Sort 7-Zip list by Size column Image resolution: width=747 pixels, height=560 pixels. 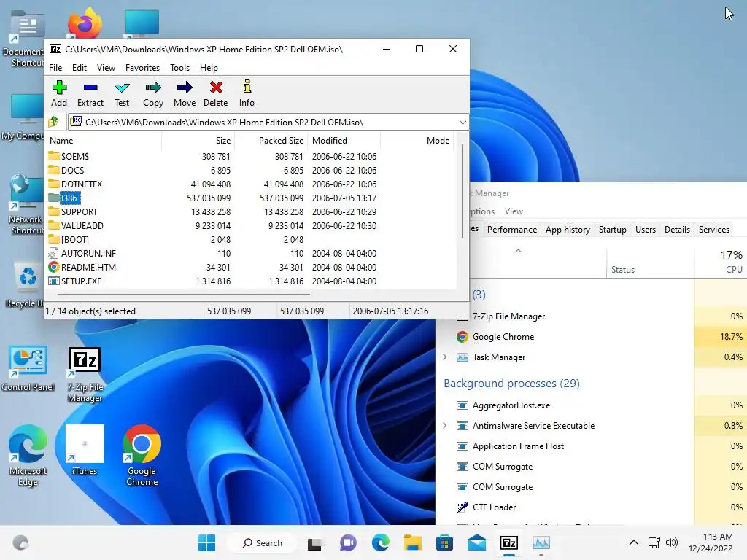point(198,141)
